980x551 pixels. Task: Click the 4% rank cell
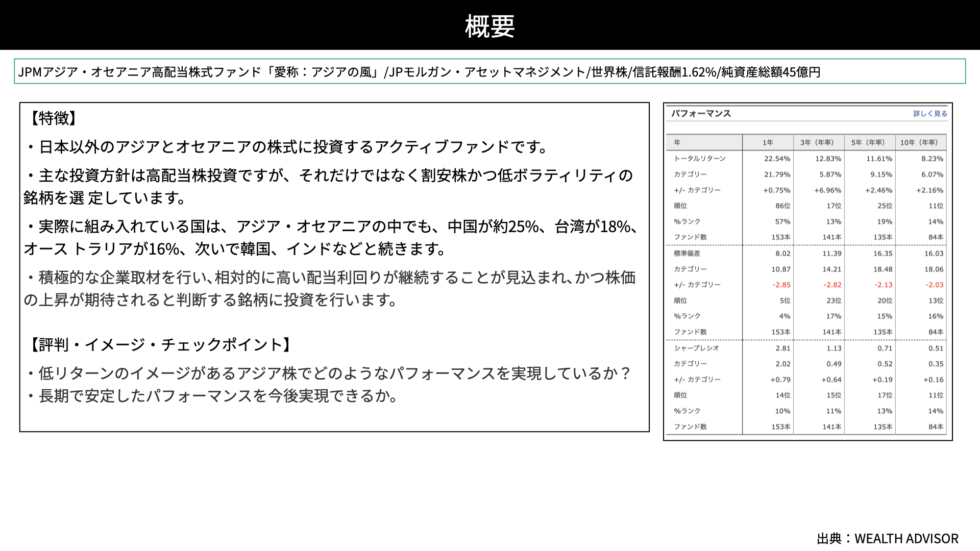click(x=785, y=316)
